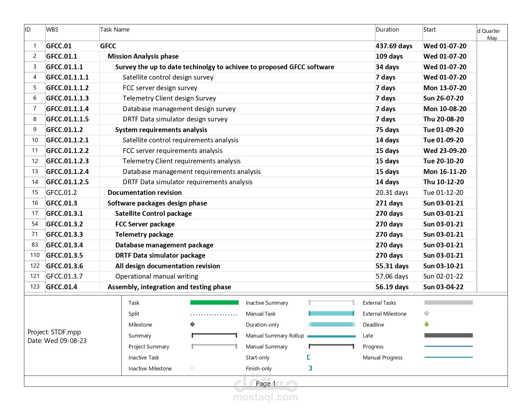The height and width of the screenshot is (411, 532).
Task: Click the Start-only bracket legend symbol
Action: [x=309, y=357]
